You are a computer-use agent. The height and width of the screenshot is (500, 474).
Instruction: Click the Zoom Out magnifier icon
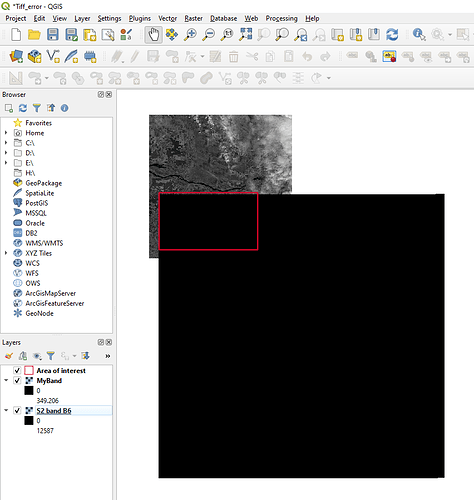pyautogui.click(x=209, y=35)
